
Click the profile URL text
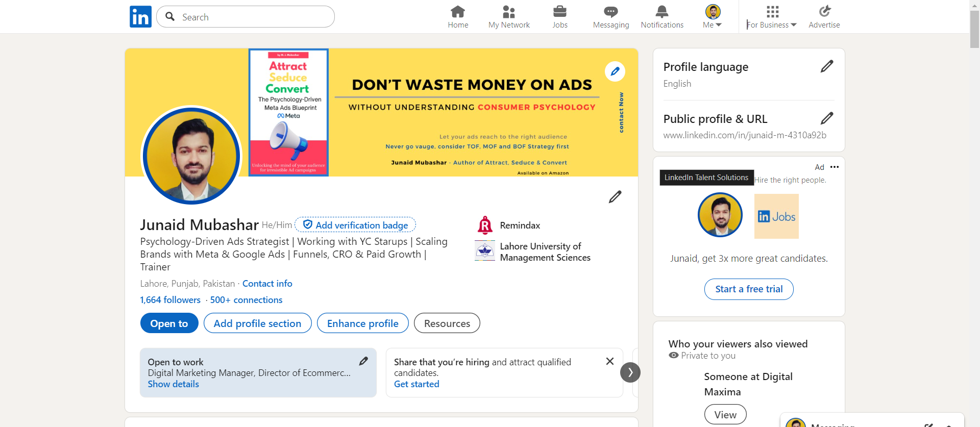click(x=745, y=135)
